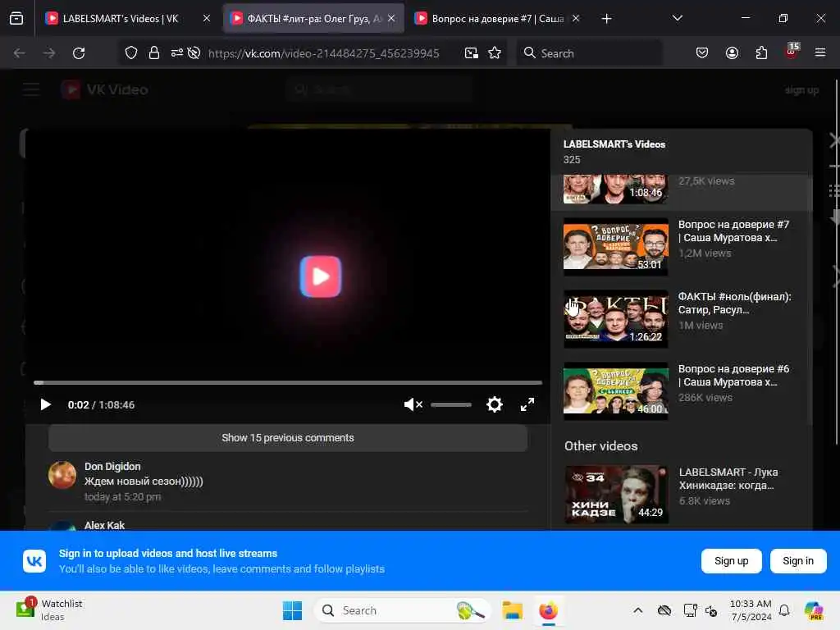This screenshot has width=840, height=630.
Task: Open Don Digidon's profile name
Action: pos(112,467)
